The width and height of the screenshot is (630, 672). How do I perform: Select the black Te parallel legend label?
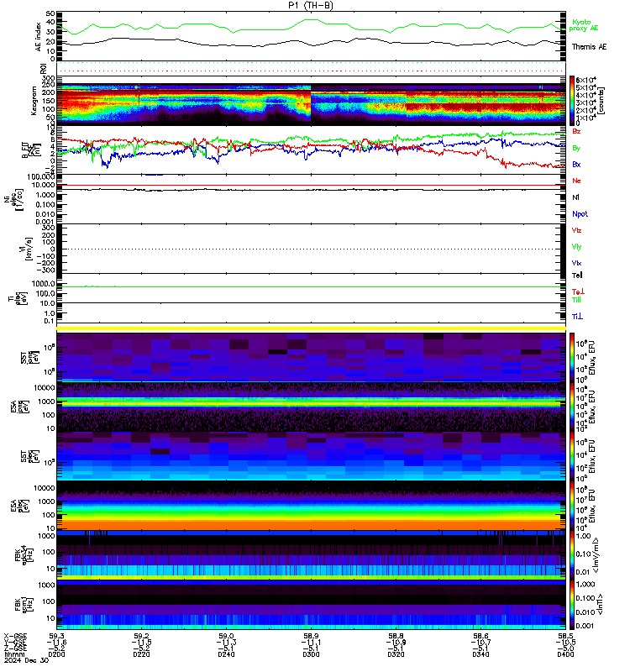(x=577, y=276)
